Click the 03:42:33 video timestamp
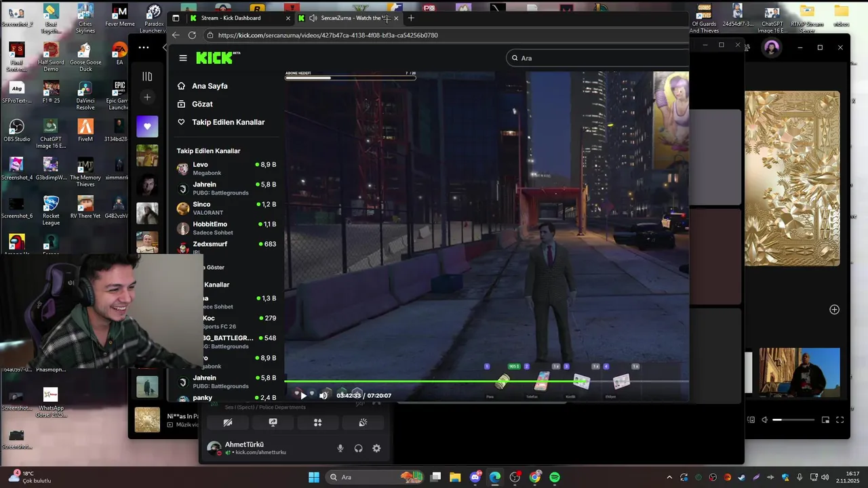Screen dimensions: 868x488 click(x=349, y=396)
